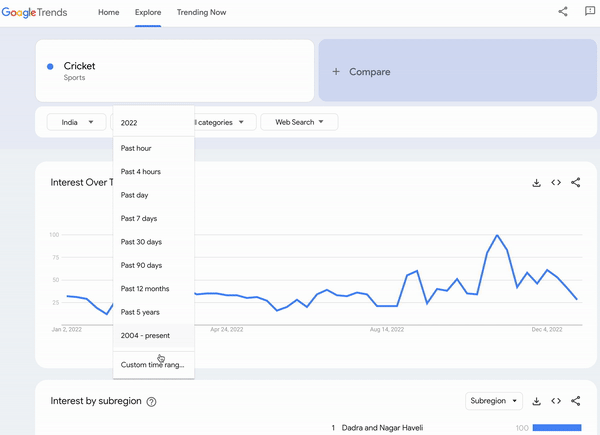Open the India region dropdown

coord(76,122)
